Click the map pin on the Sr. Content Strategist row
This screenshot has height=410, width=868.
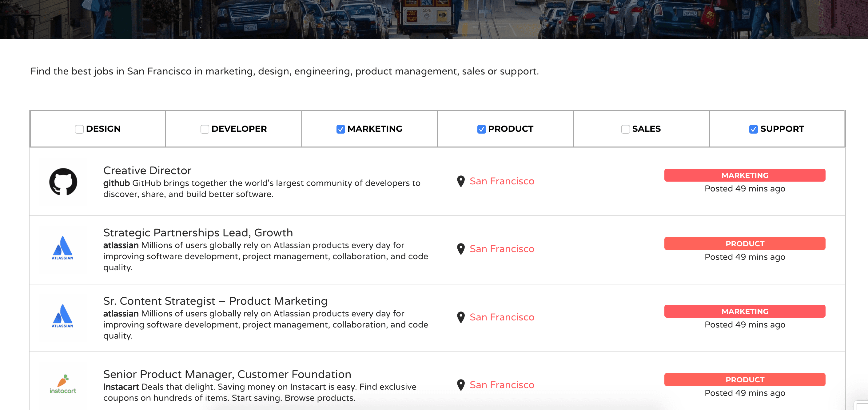pos(461,317)
